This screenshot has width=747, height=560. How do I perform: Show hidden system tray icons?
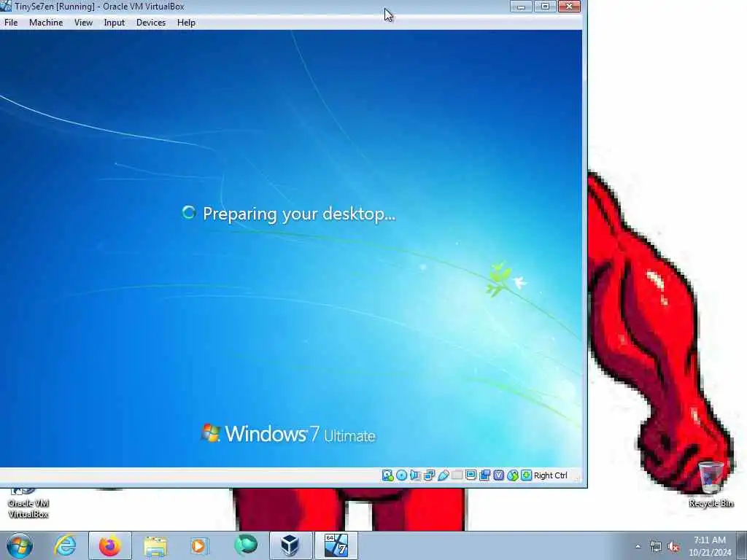(x=638, y=547)
